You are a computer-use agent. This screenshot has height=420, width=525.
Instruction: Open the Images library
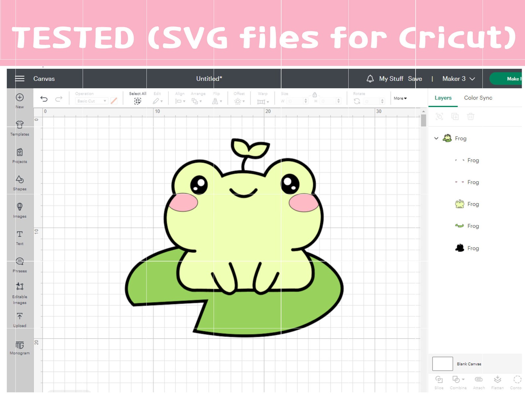click(20, 211)
